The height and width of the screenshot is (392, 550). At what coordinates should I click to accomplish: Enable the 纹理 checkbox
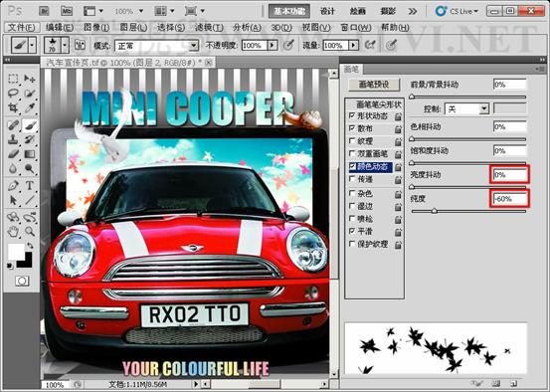352,141
